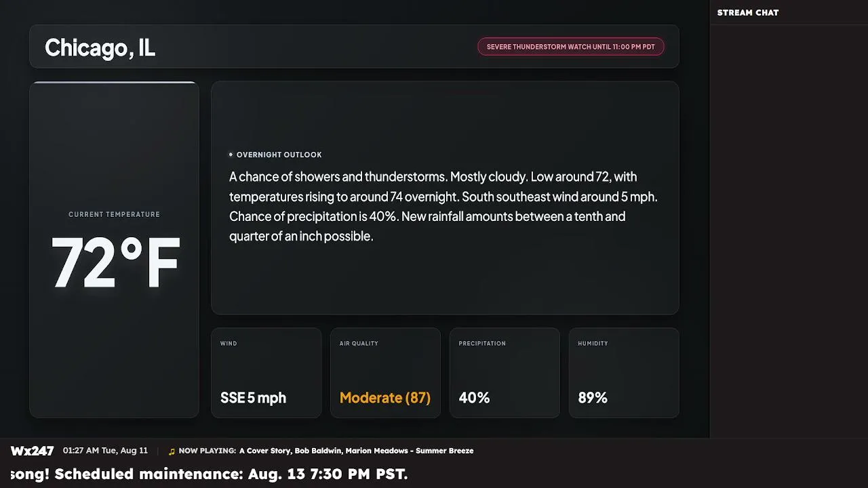The width and height of the screenshot is (868, 488).
Task: Click the Overnight Outlook heading label
Action: click(279, 155)
